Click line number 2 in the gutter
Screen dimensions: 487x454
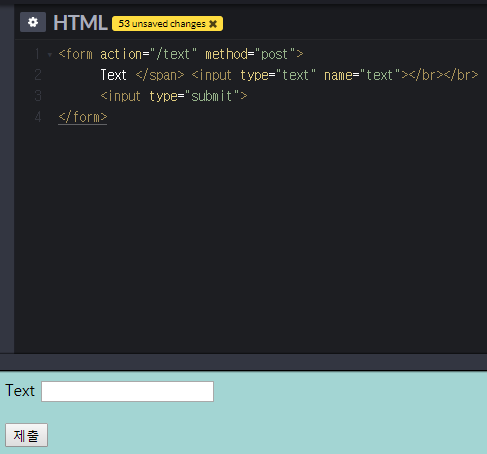(38, 75)
